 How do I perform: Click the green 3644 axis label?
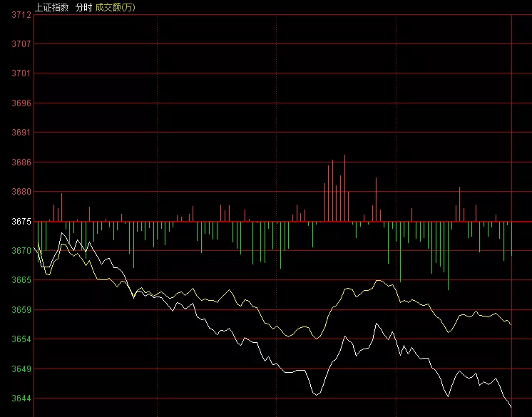pos(21,398)
